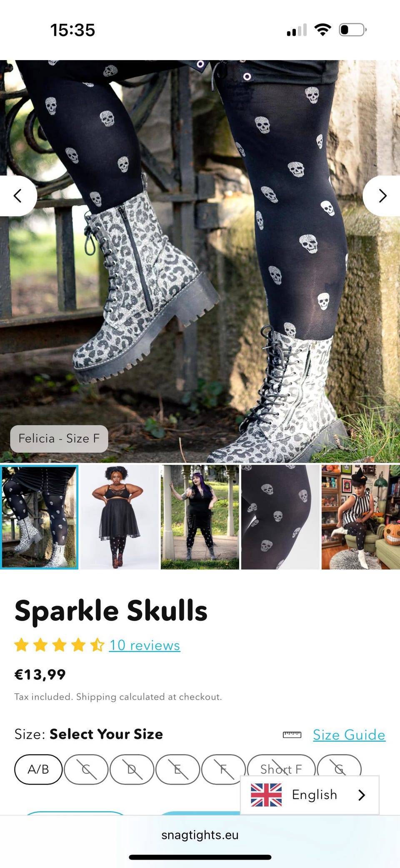This screenshot has height=868, width=400.
Task: Open the 10 reviews link
Action: tap(145, 645)
